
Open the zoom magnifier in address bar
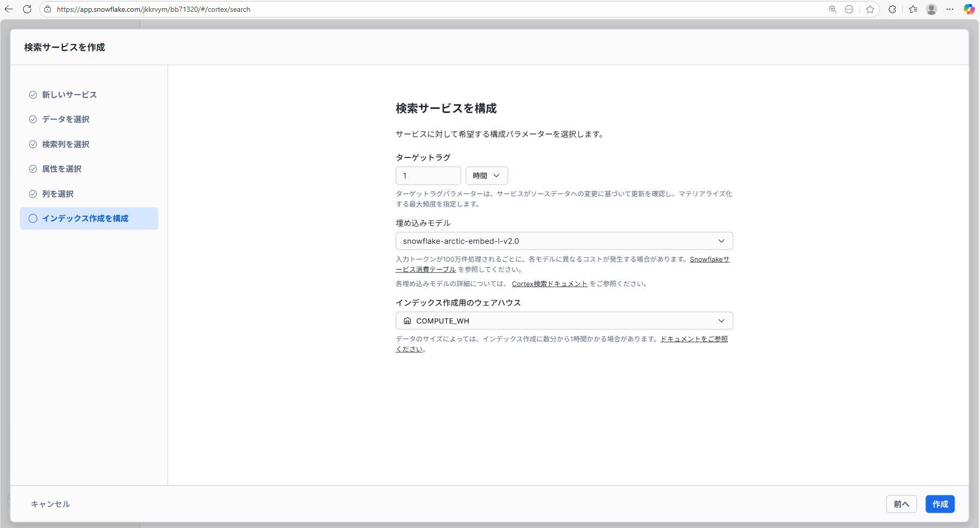pos(833,9)
